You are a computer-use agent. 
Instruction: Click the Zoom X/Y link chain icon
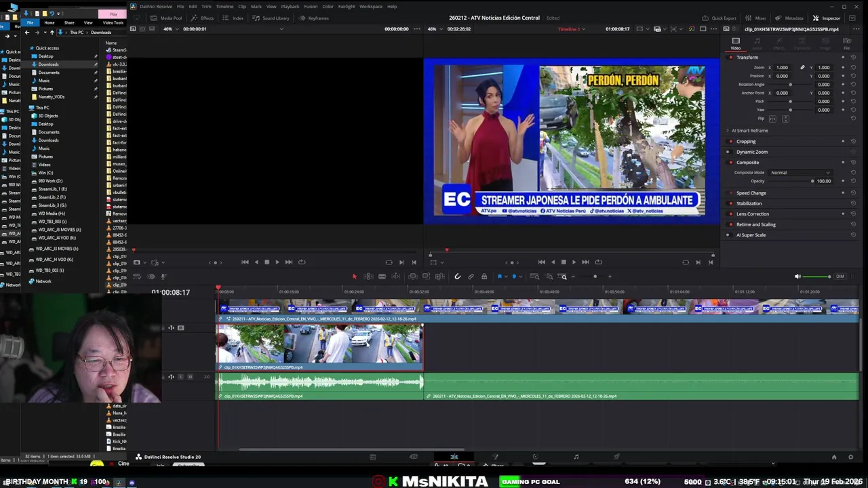pyautogui.click(x=802, y=68)
